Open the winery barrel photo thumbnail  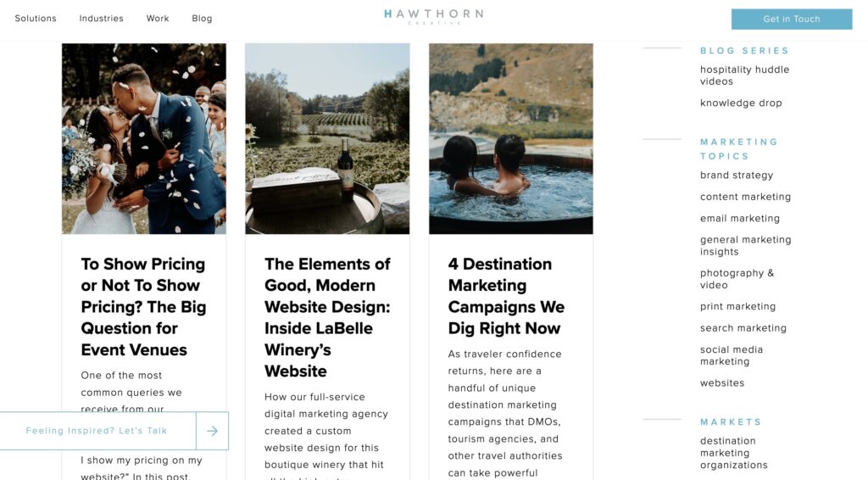(327, 138)
